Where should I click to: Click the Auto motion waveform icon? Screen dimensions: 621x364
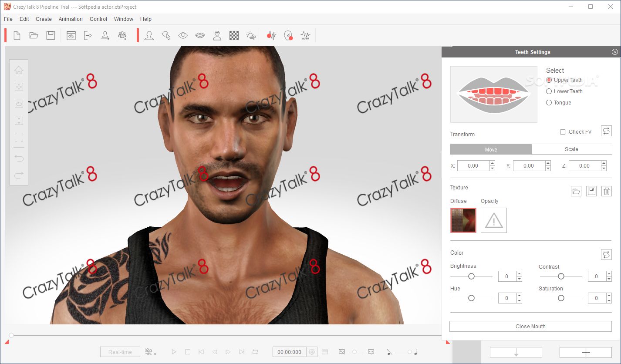point(305,36)
